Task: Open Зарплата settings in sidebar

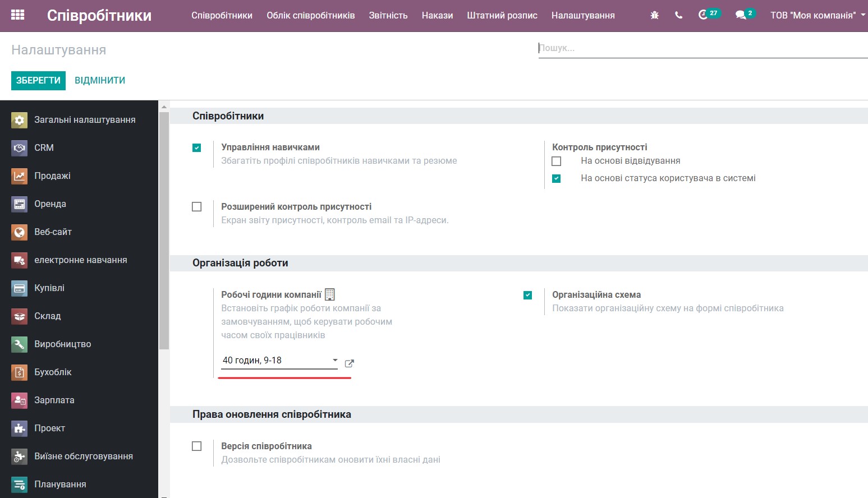Action: point(54,400)
